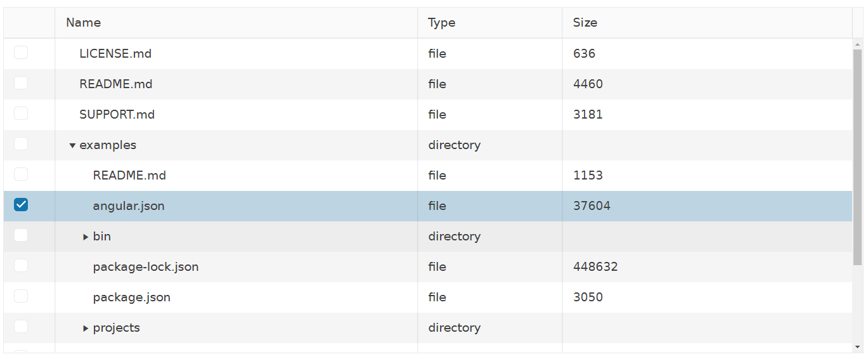Select README.md inside examples folder

click(428, 176)
